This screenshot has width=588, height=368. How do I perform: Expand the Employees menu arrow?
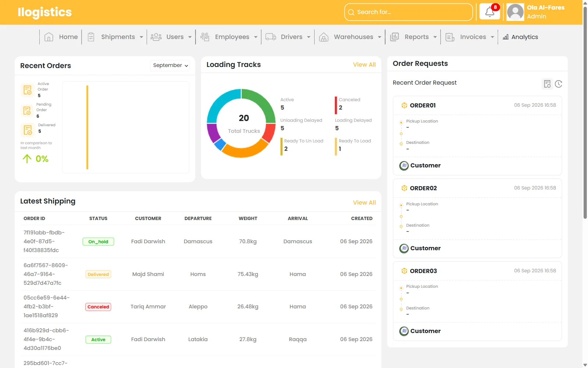[256, 37]
